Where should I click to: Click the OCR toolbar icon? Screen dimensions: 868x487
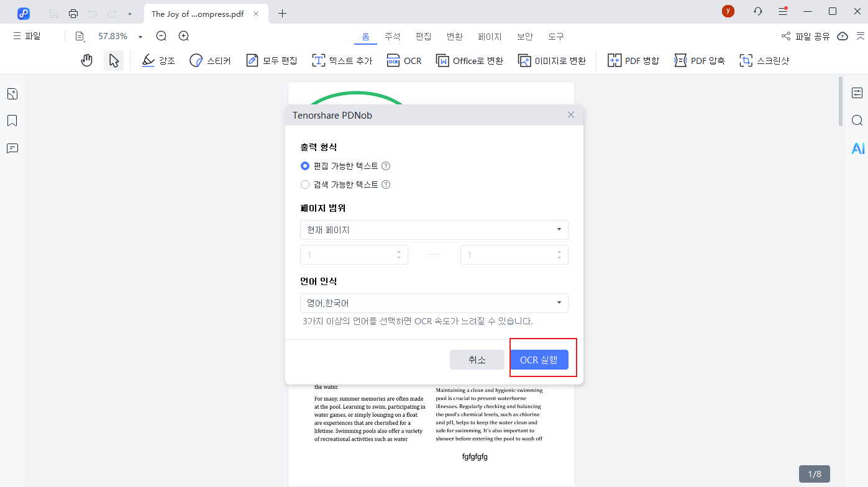[404, 60]
